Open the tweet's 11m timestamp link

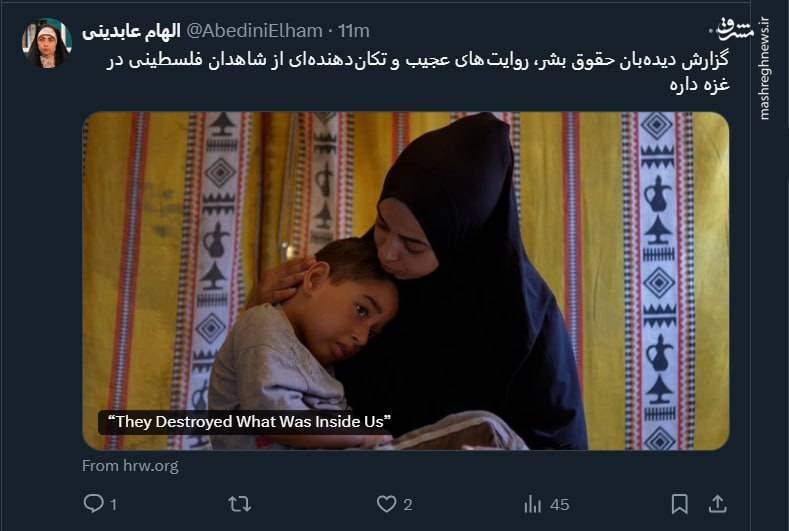tap(354, 31)
